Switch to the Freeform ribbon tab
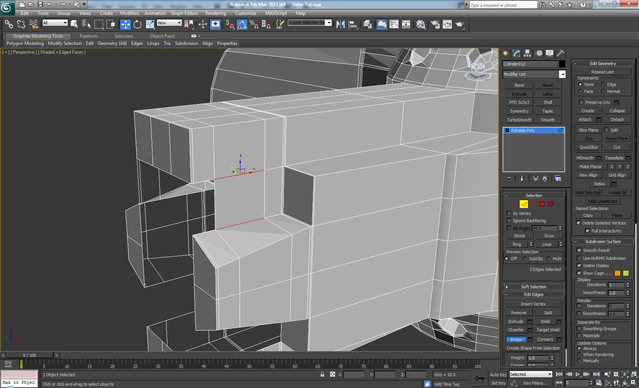 pos(89,36)
